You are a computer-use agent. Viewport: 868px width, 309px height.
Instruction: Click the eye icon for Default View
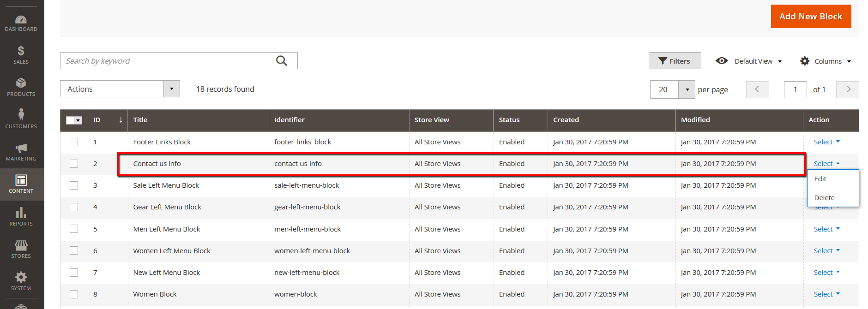[x=722, y=61]
